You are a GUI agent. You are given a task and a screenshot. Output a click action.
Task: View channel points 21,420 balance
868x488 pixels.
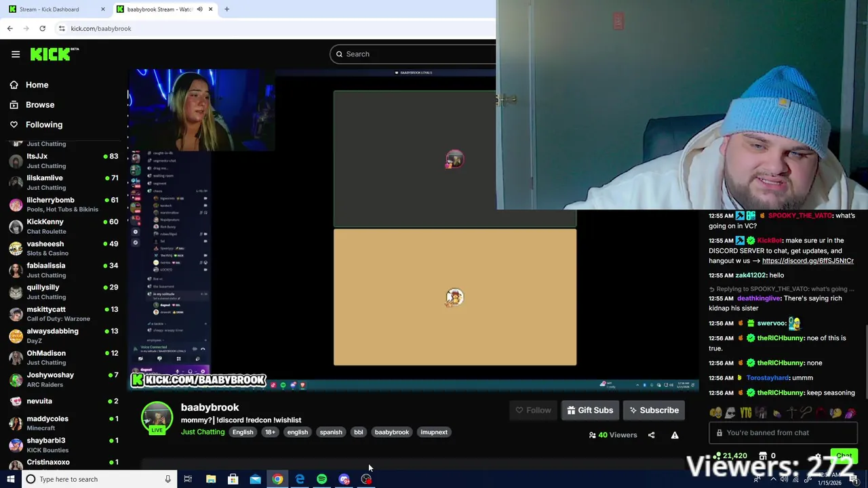729,456
